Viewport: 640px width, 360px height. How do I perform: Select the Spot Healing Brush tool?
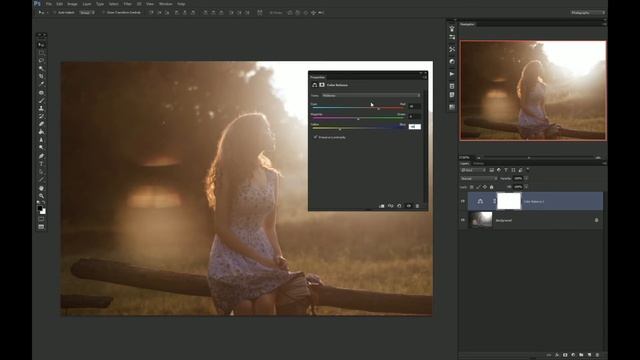[x=41, y=93]
